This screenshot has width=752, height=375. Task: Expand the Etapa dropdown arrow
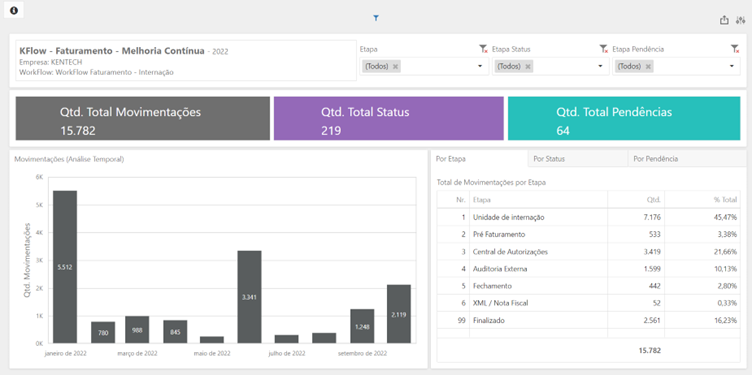[480, 67]
